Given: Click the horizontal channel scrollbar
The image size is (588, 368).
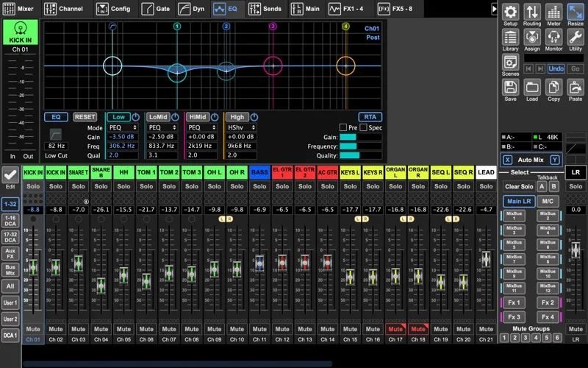Looking at the screenshot, I should (177, 364).
